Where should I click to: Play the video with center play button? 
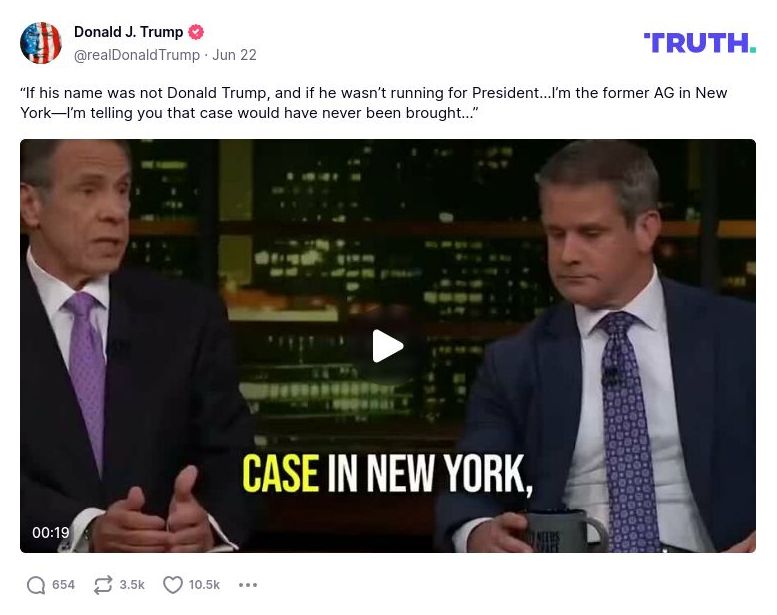click(x=388, y=346)
